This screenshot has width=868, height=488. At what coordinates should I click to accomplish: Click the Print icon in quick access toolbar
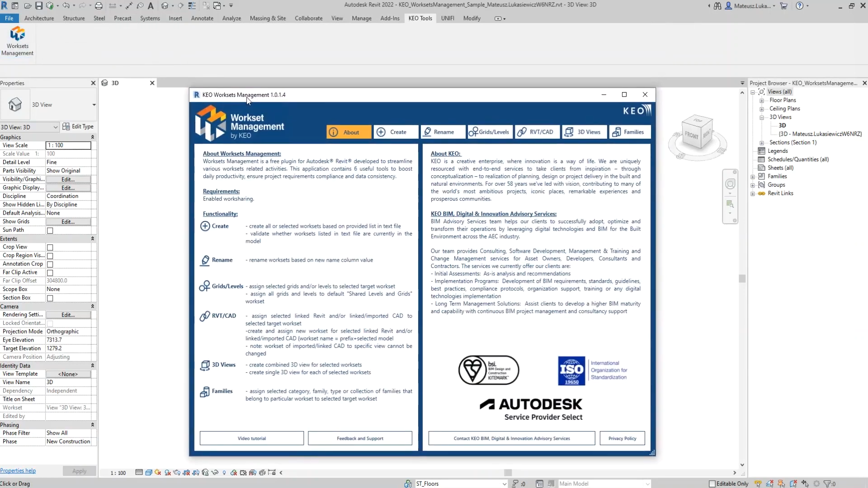[99, 6]
